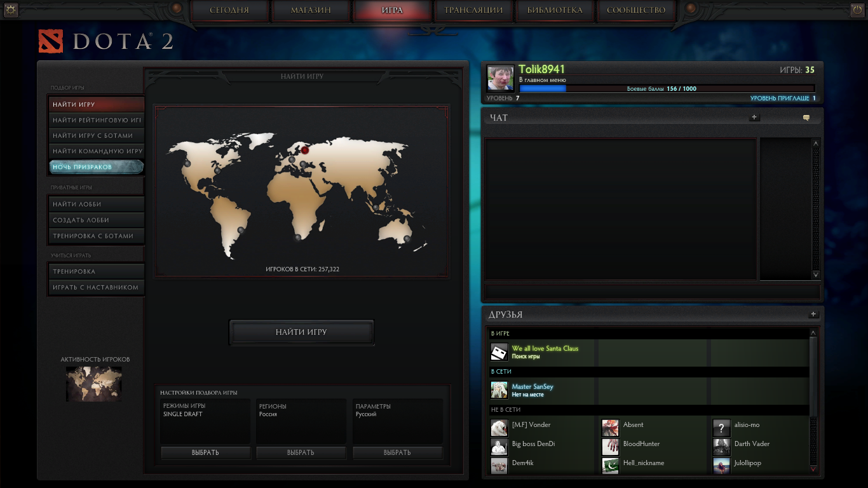Select the South America server marker
The image size is (868, 488).
(241, 230)
